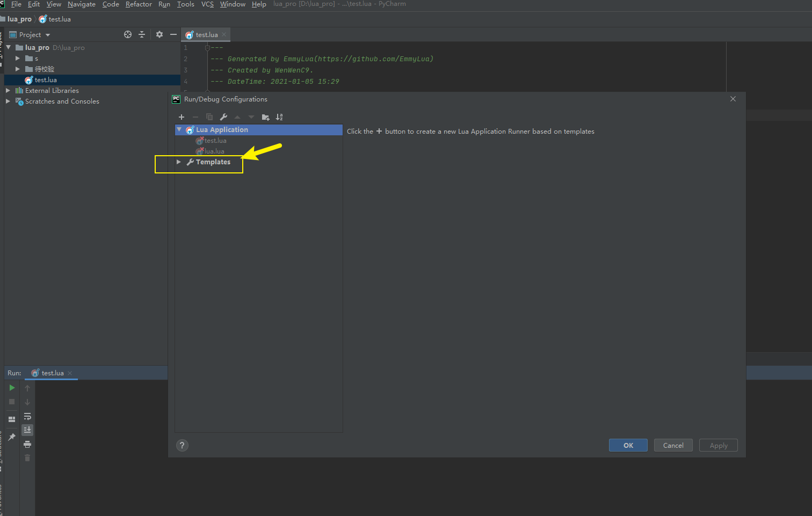Move configuration up with the arrow
The image size is (812, 516).
point(237,117)
